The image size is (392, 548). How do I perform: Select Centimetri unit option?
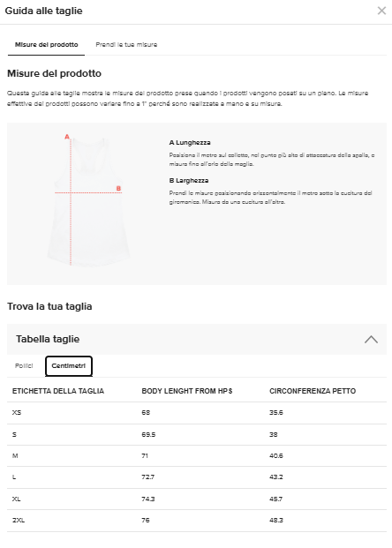tap(69, 366)
